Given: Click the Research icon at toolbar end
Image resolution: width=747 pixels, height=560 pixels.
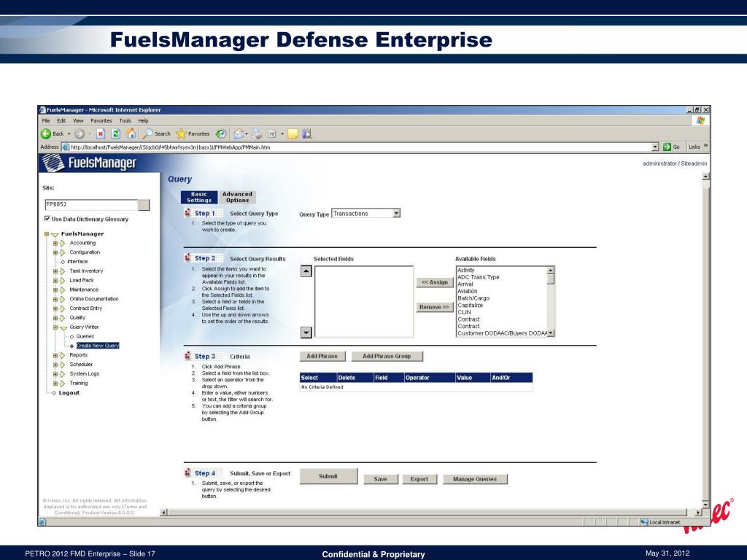Looking at the screenshot, I should (x=307, y=134).
